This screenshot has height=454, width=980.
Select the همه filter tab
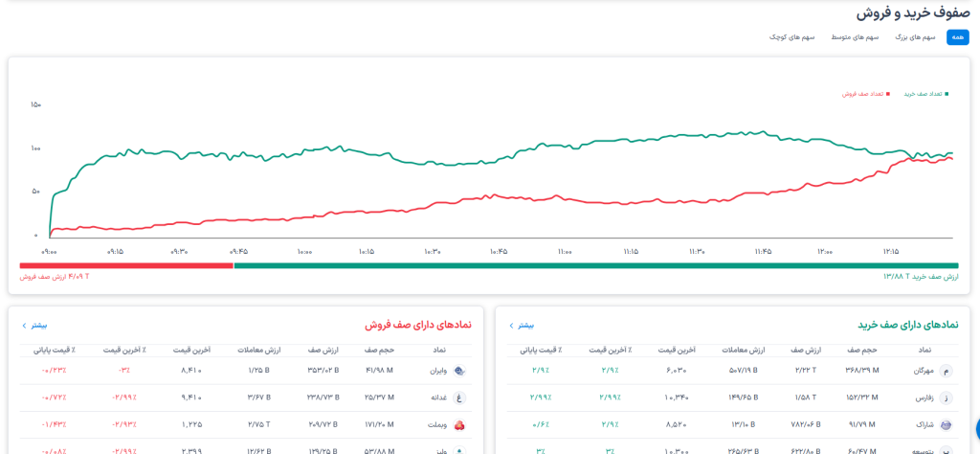(957, 37)
